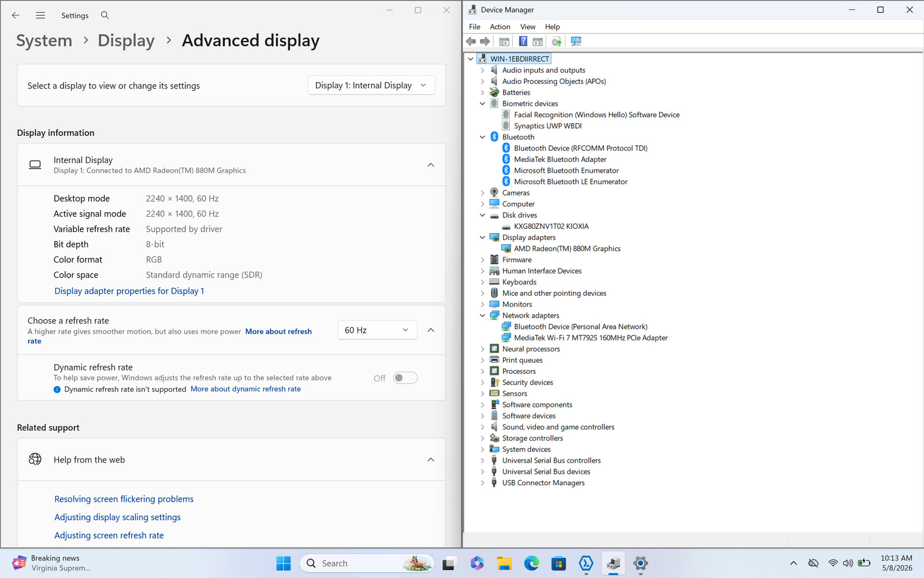Collapse the Network adapters node

pyautogui.click(x=483, y=316)
